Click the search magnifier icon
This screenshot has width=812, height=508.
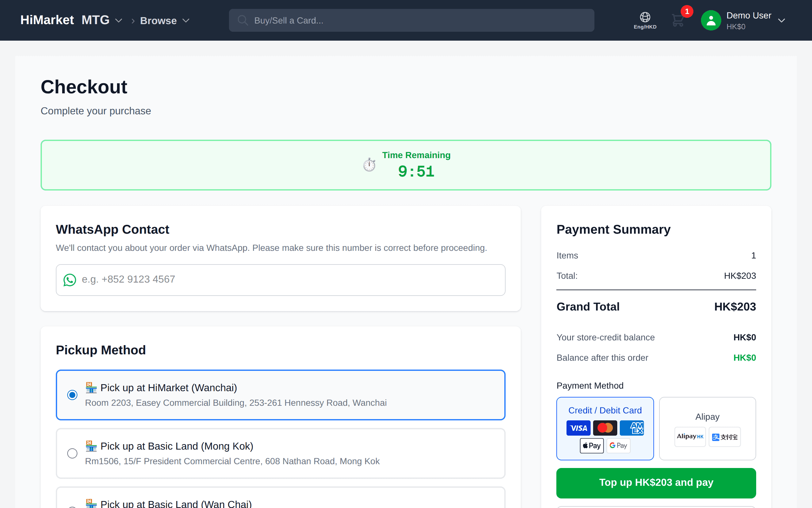[x=243, y=21]
